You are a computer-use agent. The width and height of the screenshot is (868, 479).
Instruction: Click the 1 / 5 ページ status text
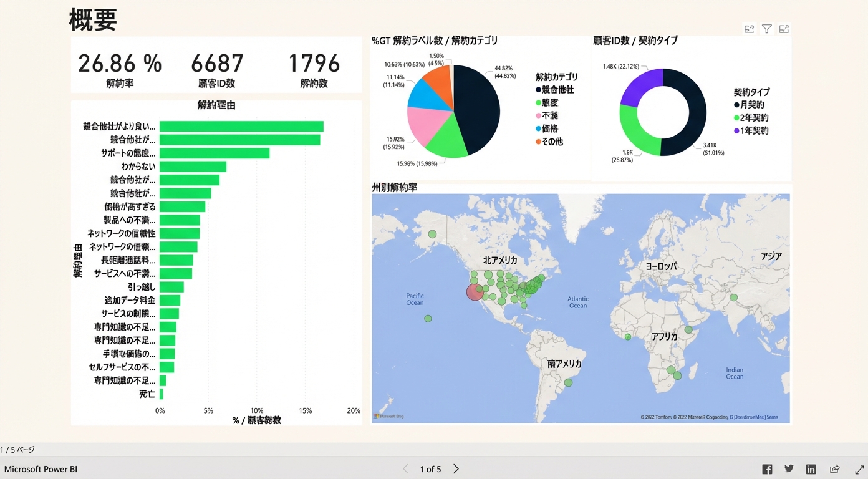(17, 450)
